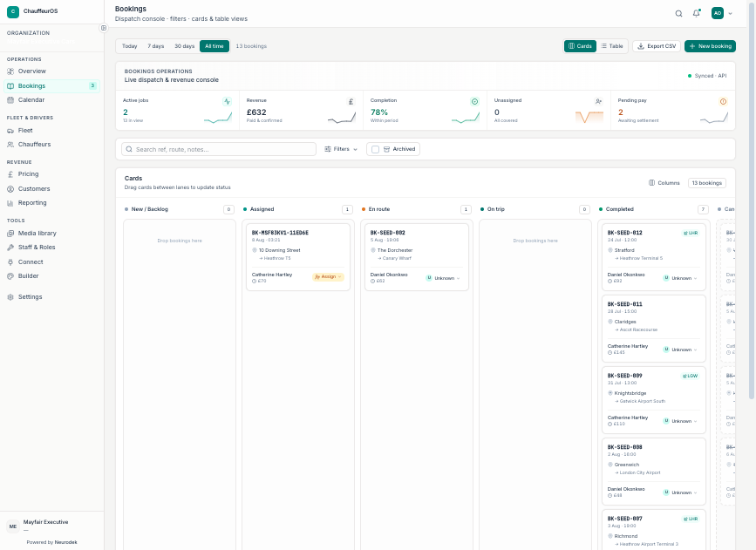This screenshot has width=756, height=550.
Task: Click the Staff & Roles key icon
Action: pyautogui.click(x=10, y=248)
